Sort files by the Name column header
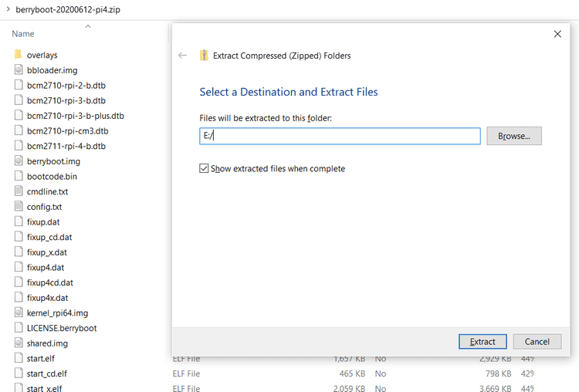The height and width of the screenshot is (392, 579). [x=23, y=34]
